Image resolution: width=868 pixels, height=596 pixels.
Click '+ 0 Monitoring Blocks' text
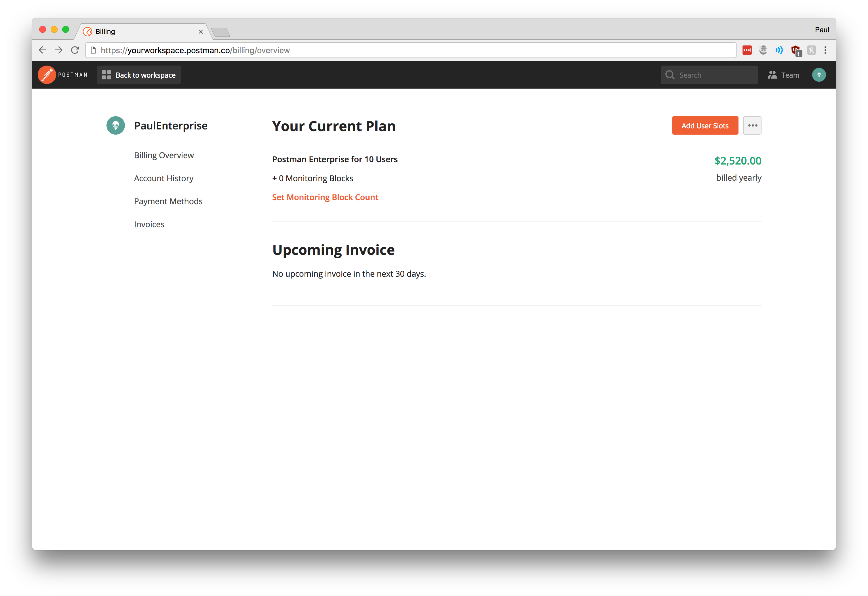tap(313, 179)
